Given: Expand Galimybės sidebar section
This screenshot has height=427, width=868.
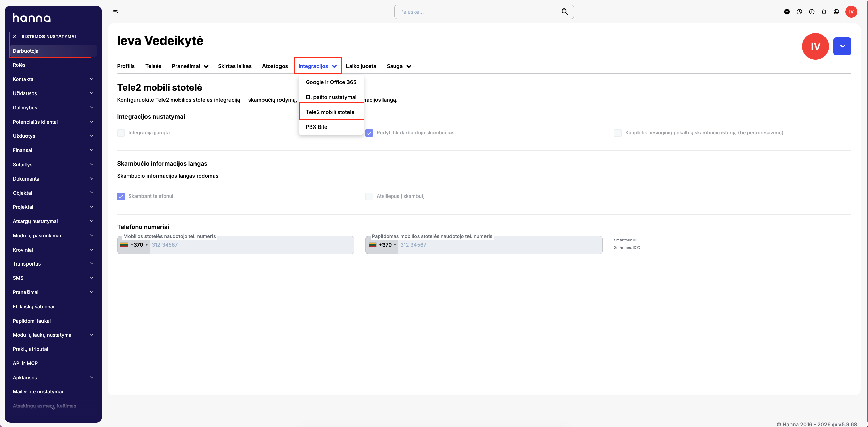Looking at the screenshot, I should 53,108.
